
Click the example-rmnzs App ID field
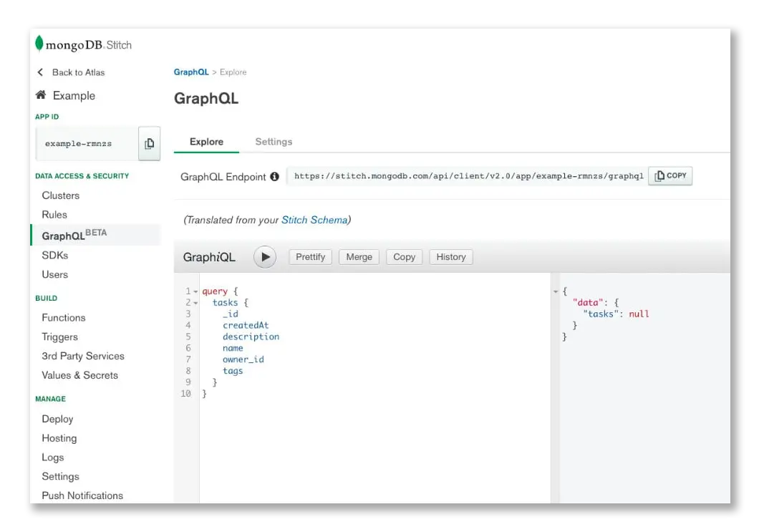[x=87, y=144]
